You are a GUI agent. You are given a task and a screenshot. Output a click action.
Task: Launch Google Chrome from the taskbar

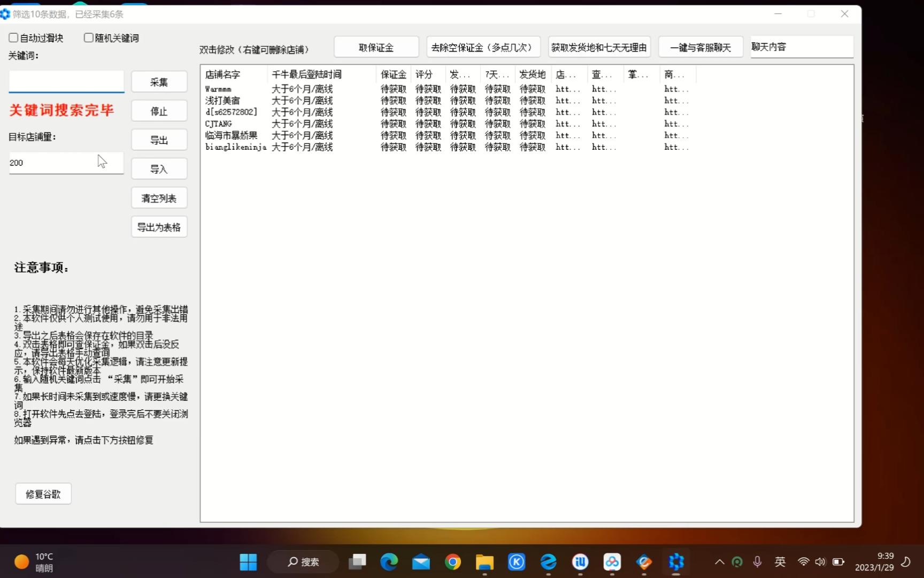pos(453,562)
